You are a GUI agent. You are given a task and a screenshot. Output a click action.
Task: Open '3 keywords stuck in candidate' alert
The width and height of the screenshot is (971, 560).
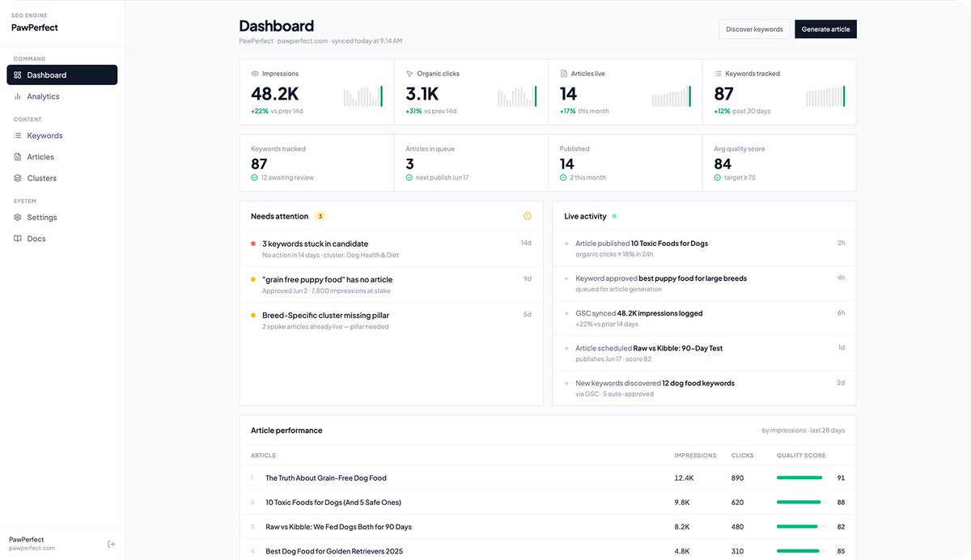click(391, 248)
